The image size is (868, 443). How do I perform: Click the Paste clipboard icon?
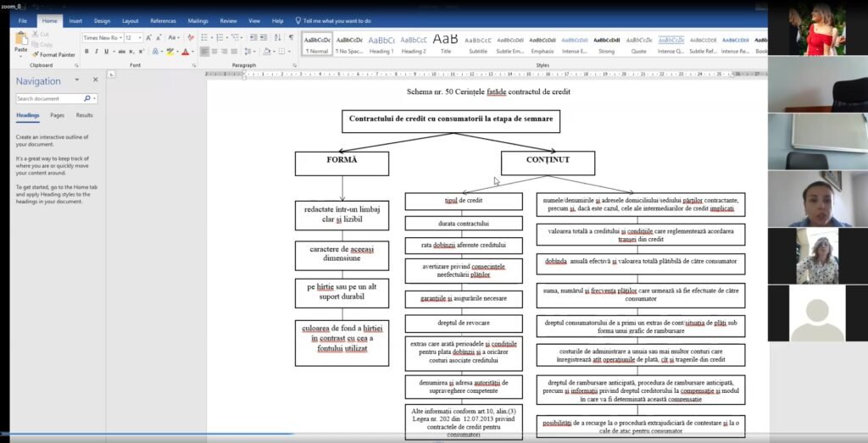(x=21, y=40)
